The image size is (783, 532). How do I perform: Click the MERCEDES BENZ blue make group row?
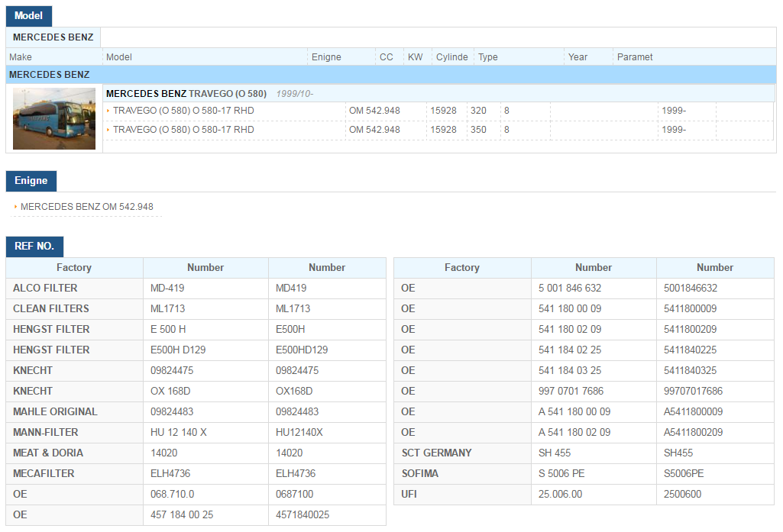[x=391, y=75]
